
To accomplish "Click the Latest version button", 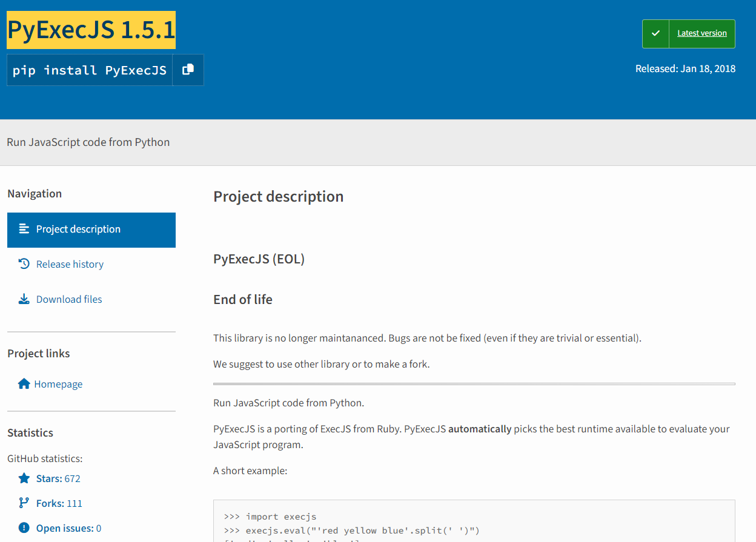I will coord(701,33).
